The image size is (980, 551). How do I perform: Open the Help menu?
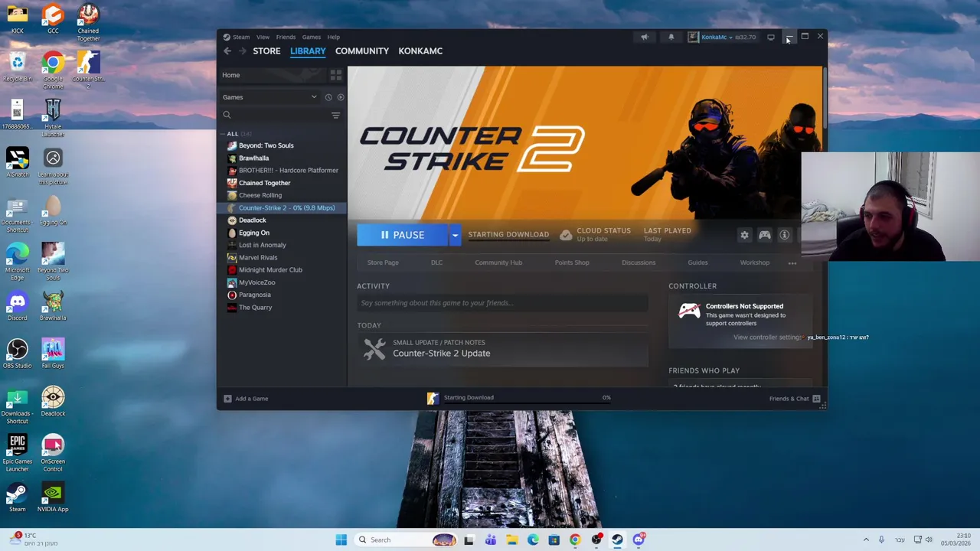pyautogui.click(x=334, y=37)
